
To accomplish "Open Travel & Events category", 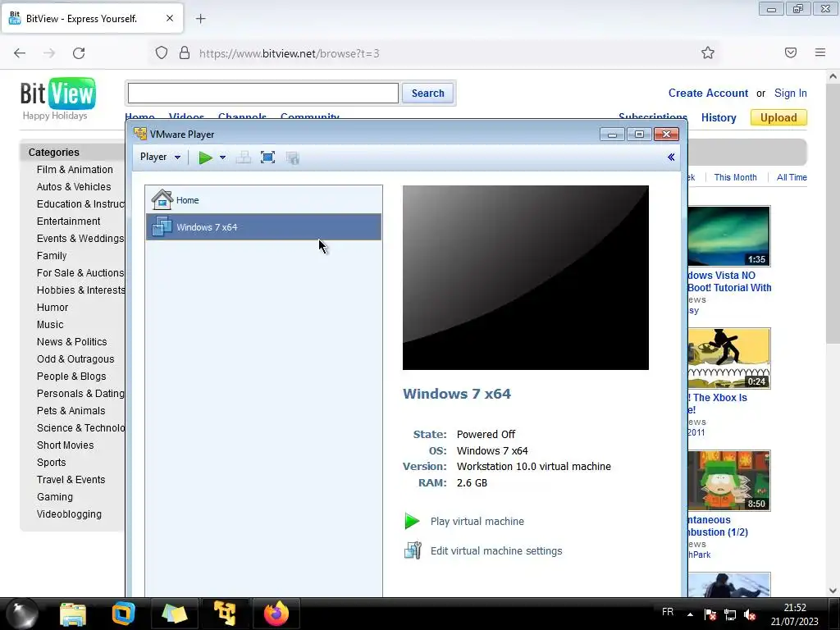I will click(x=71, y=479).
